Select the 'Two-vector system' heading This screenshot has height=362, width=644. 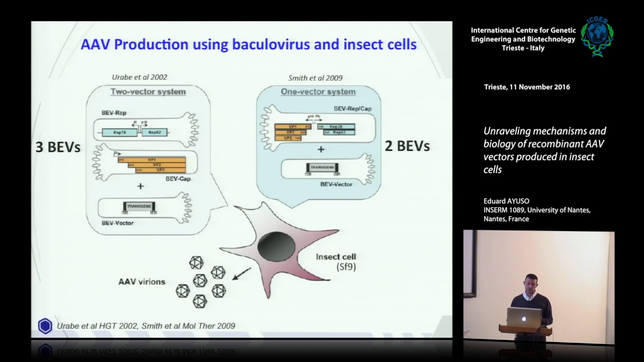pyautogui.click(x=148, y=92)
